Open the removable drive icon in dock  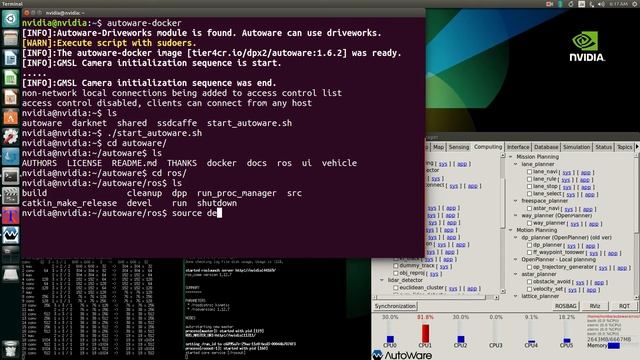click(x=10, y=274)
